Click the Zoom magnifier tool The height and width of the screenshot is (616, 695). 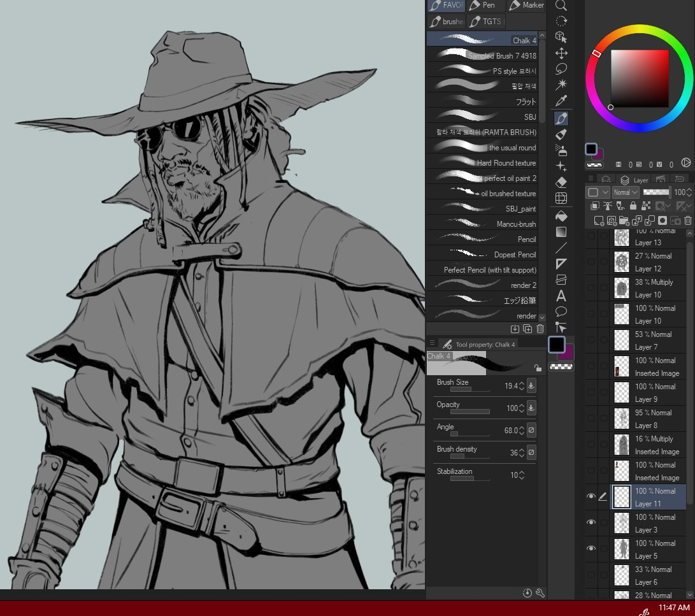561,6
